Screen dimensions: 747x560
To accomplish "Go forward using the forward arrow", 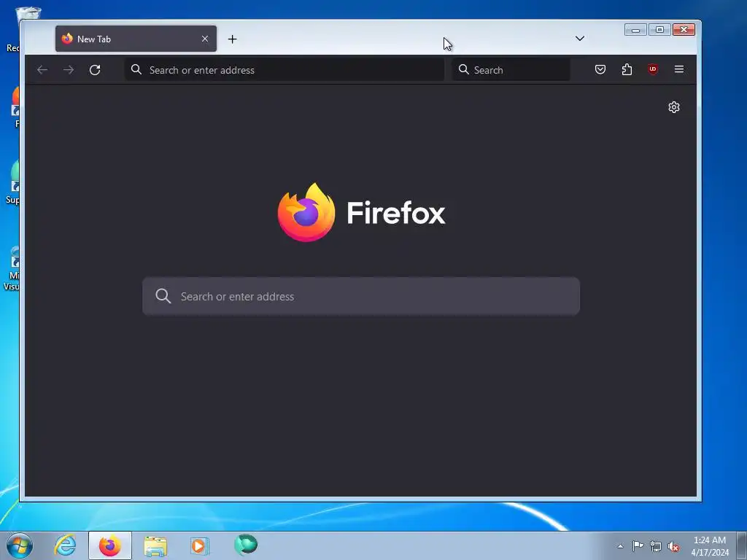I will coord(69,70).
